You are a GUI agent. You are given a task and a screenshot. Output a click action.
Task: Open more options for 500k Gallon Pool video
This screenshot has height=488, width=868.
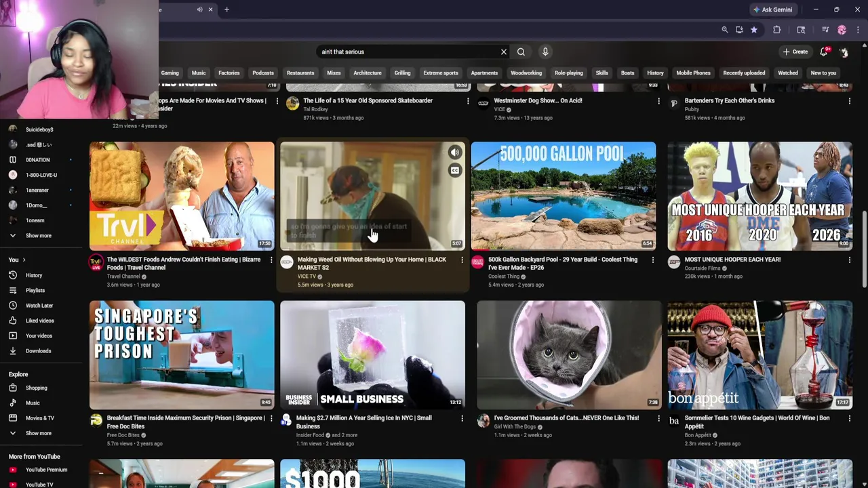click(652, 260)
